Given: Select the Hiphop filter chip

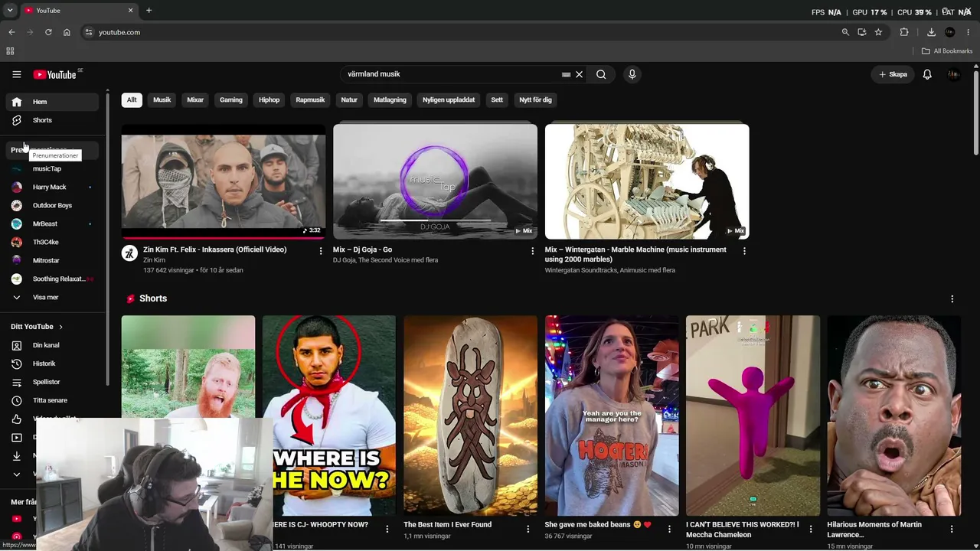Looking at the screenshot, I should point(269,99).
